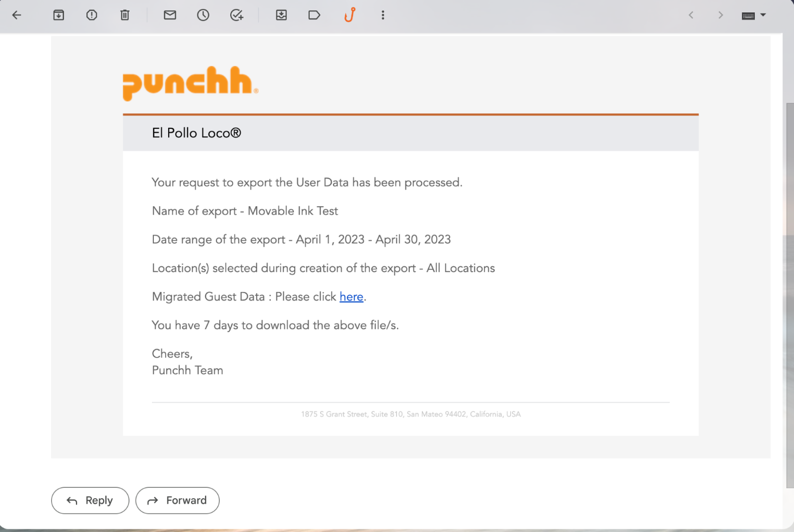Go to the older email arrow
This screenshot has height=532, width=794.
click(721, 15)
